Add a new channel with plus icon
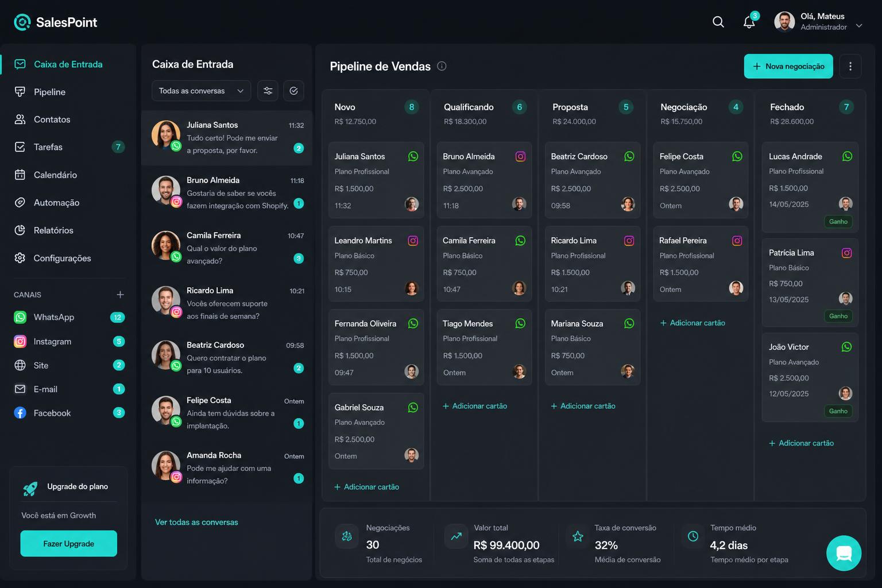Screen dimensions: 882x588 tap(120, 295)
